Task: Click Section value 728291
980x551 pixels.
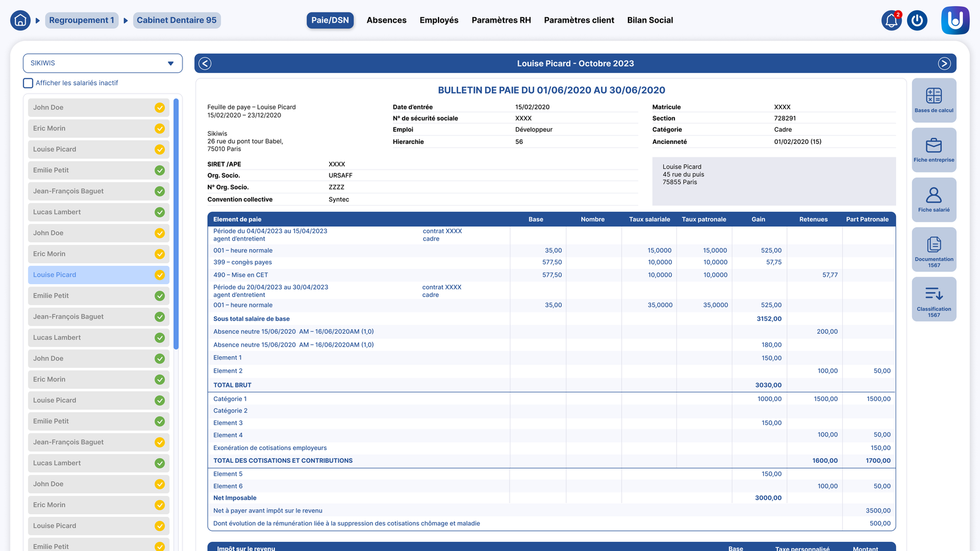Action: 785,119
